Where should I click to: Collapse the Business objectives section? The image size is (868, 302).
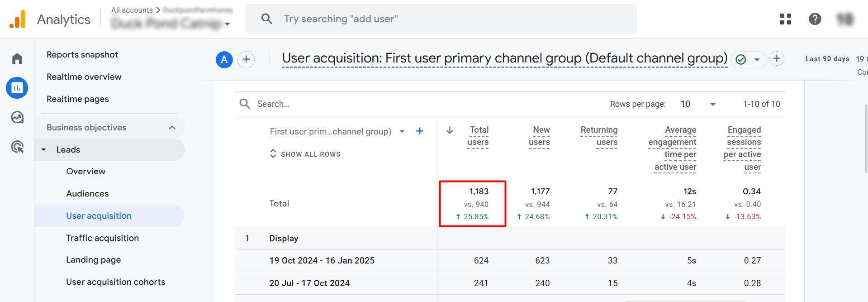point(172,128)
